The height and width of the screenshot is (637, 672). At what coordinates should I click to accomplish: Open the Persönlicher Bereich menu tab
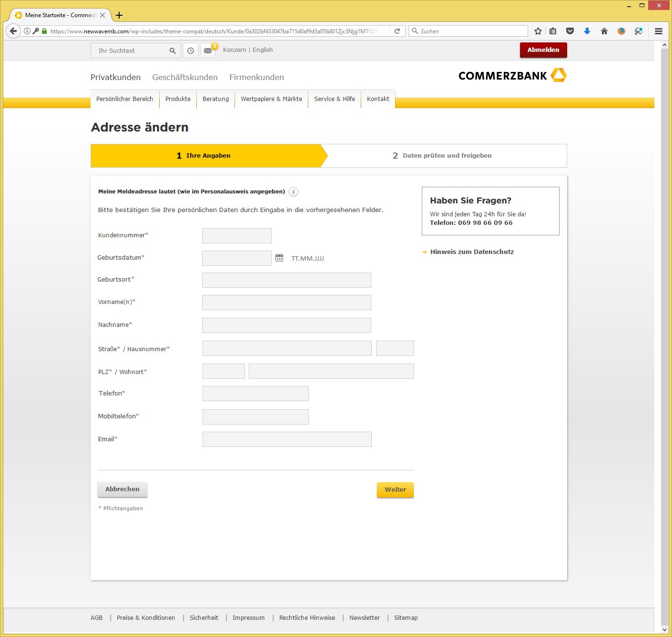125,99
